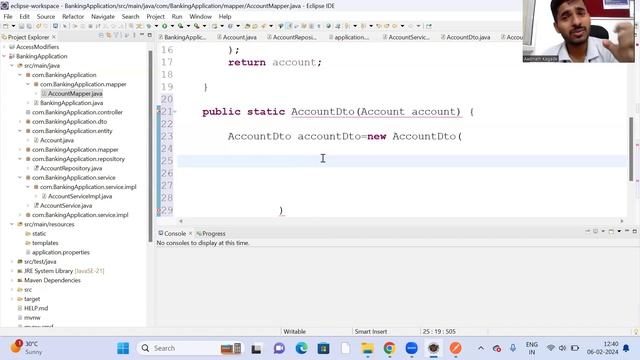Click the Writable status bar entry
Viewport: 640px width, 360px height.
point(294,331)
